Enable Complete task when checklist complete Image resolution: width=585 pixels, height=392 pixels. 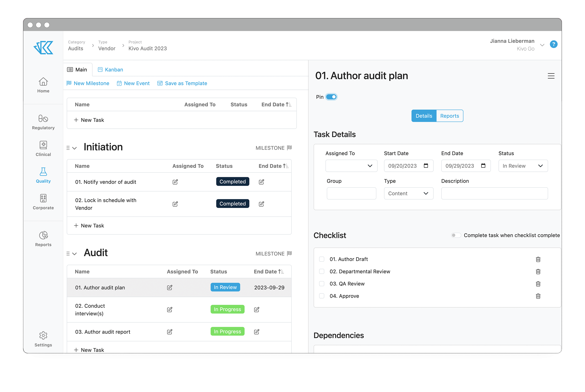[456, 235]
